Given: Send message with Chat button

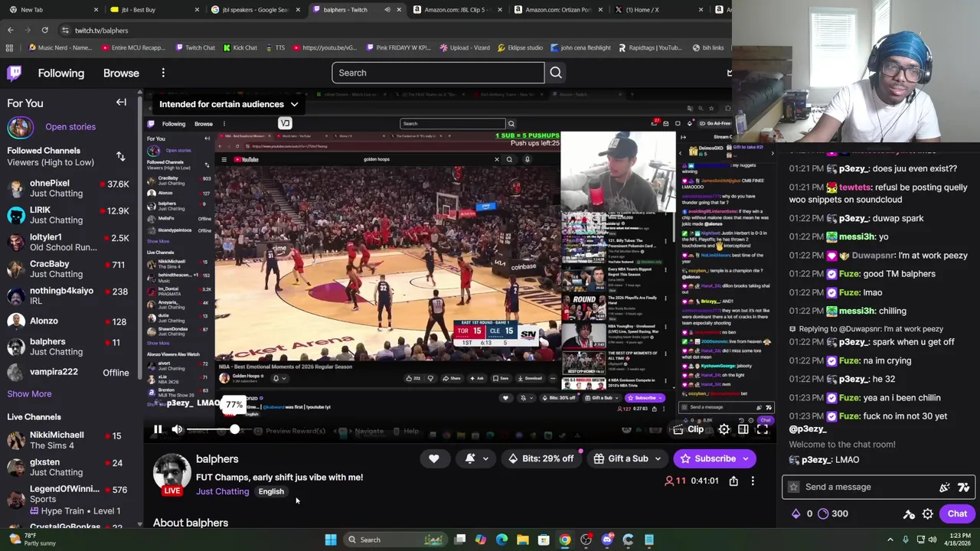Looking at the screenshot, I should click(957, 514).
